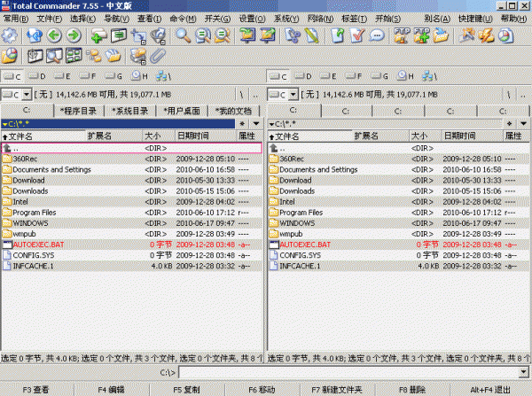
Task: Click left panel favorites asterisk button
Action: (x=242, y=124)
